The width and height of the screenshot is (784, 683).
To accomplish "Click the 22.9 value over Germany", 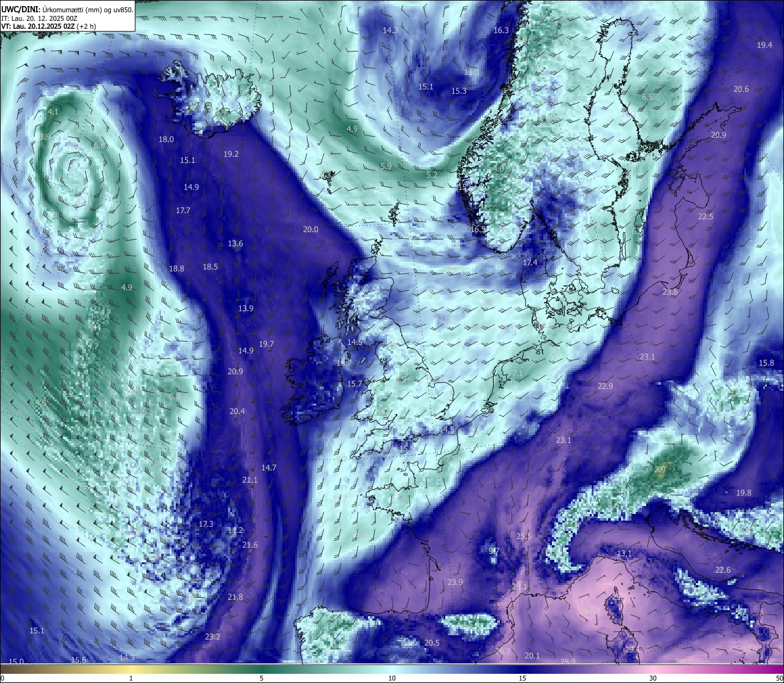I will [605, 387].
